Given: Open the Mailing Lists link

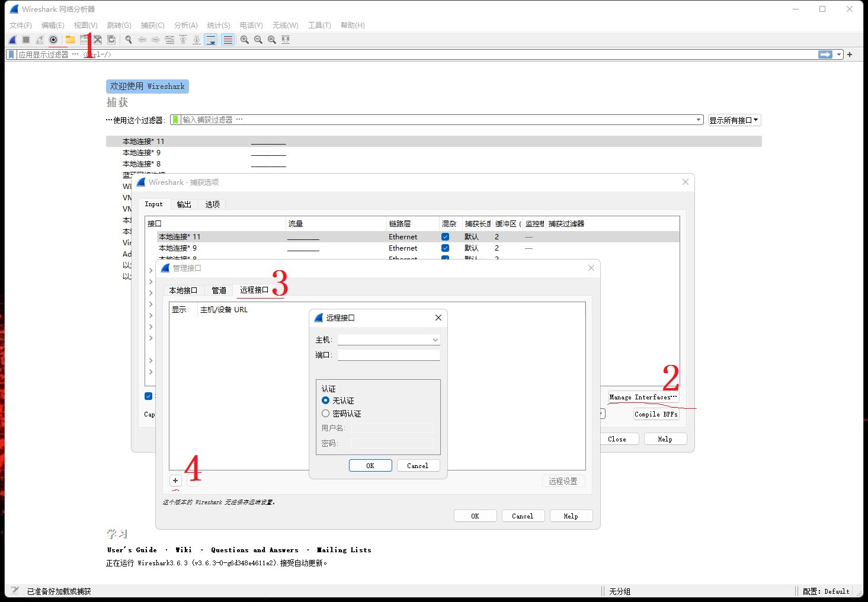Looking at the screenshot, I should click(344, 550).
